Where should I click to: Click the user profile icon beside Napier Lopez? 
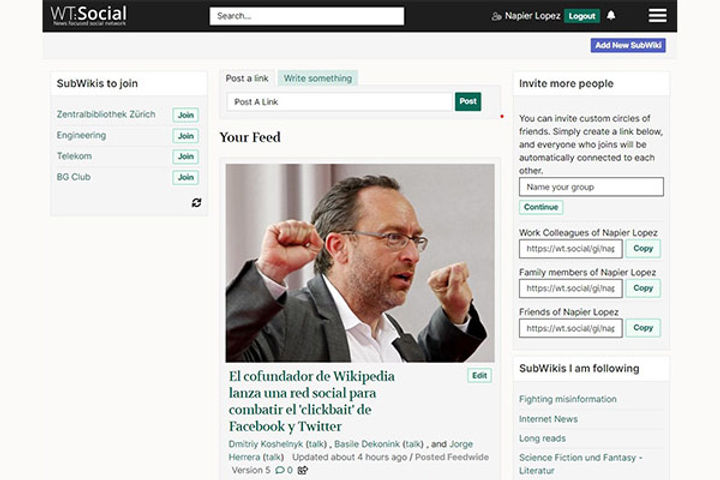click(x=497, y=16)
